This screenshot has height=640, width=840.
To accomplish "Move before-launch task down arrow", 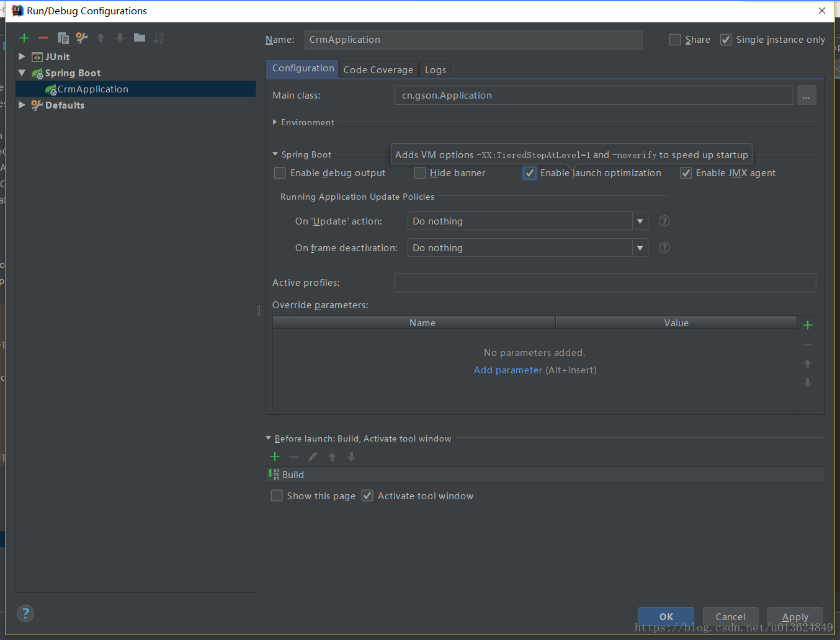I will 352,457.
